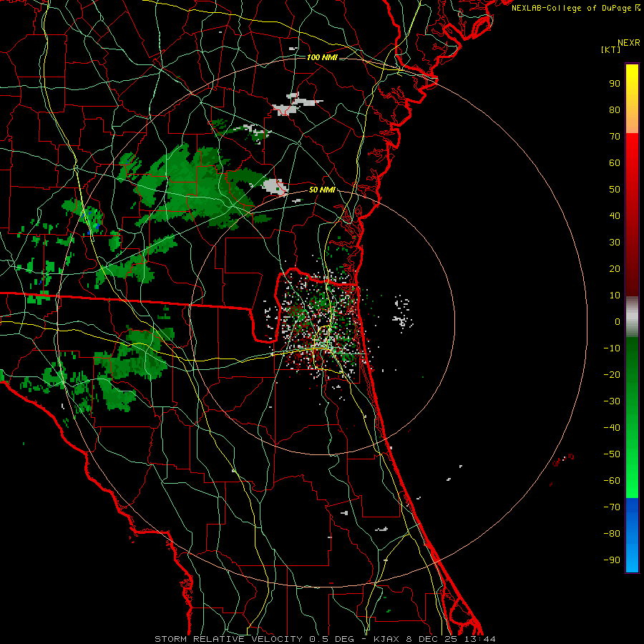This screenshot has height=644, width=644.
Task: Click the -20 value on color scale
Action: (x=612, y=374)
